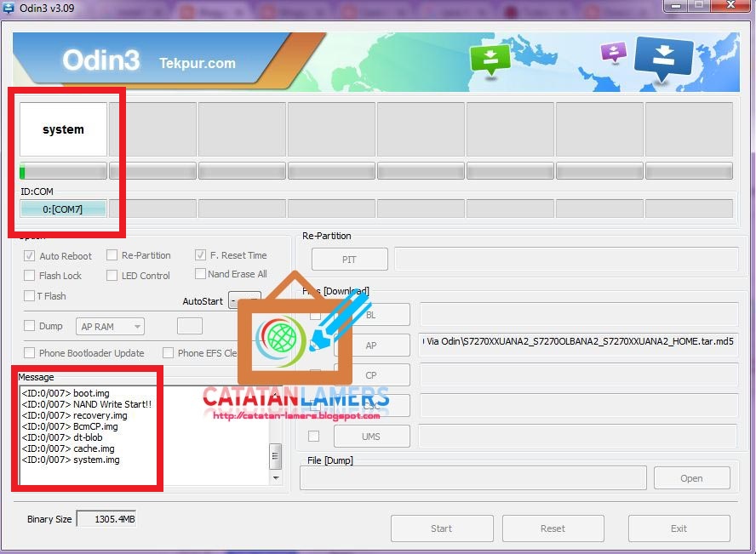Image resolution: width=756 pixels, height=554 pixels.
Task: Click the CP file button
Action: coord(372,375)
